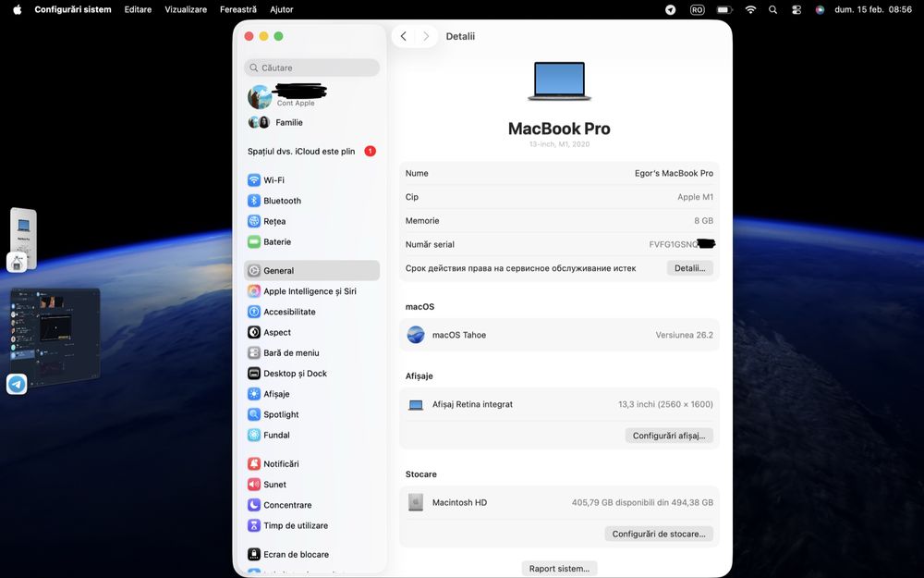
Task: Open Bluetooth settings in sidebar
Action: [x=311, y=201]
